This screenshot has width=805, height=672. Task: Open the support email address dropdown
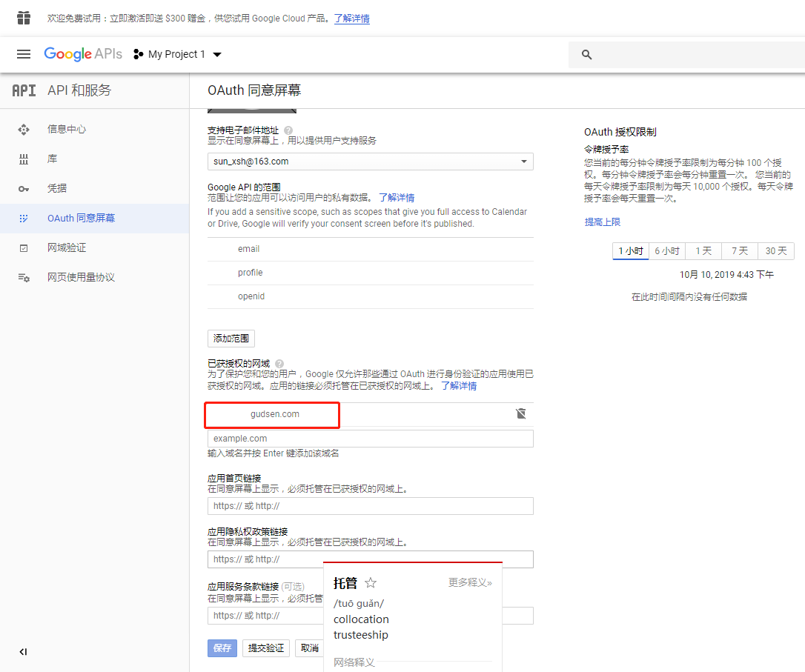click(x=523, y=161)
